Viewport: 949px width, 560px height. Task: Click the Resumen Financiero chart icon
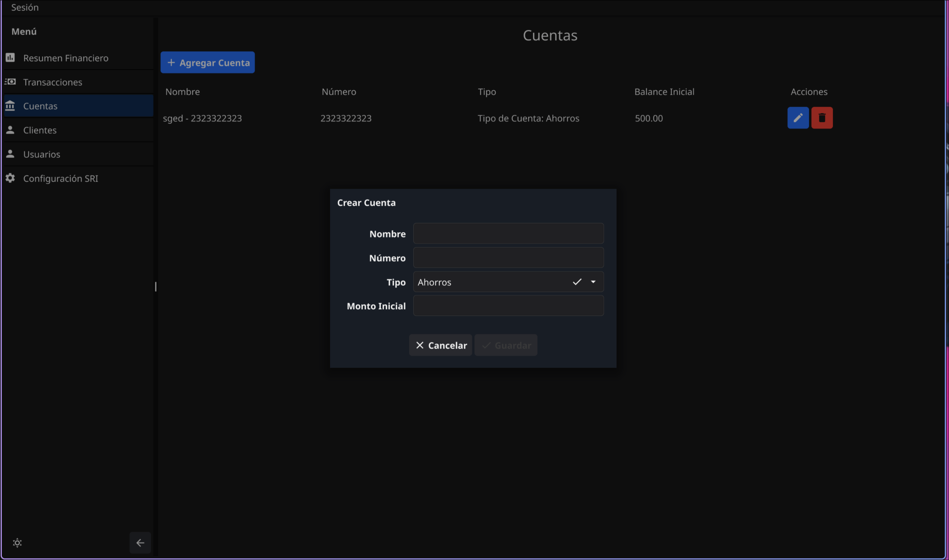pos(10,58)
